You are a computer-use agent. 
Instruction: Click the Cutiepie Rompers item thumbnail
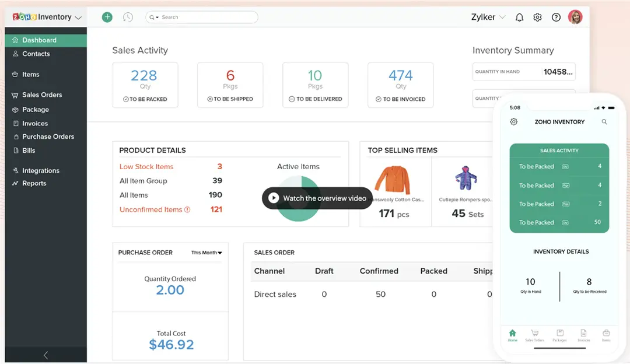(466, 178)
